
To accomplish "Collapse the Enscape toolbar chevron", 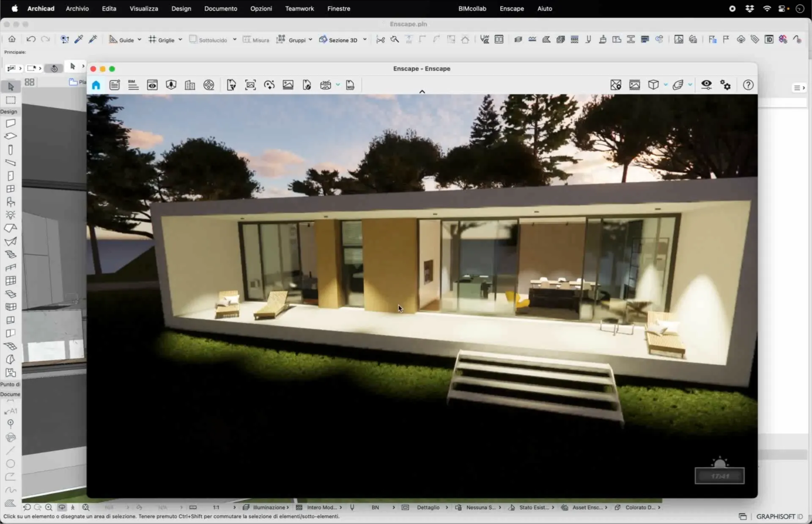I will [x=422, y=92].
